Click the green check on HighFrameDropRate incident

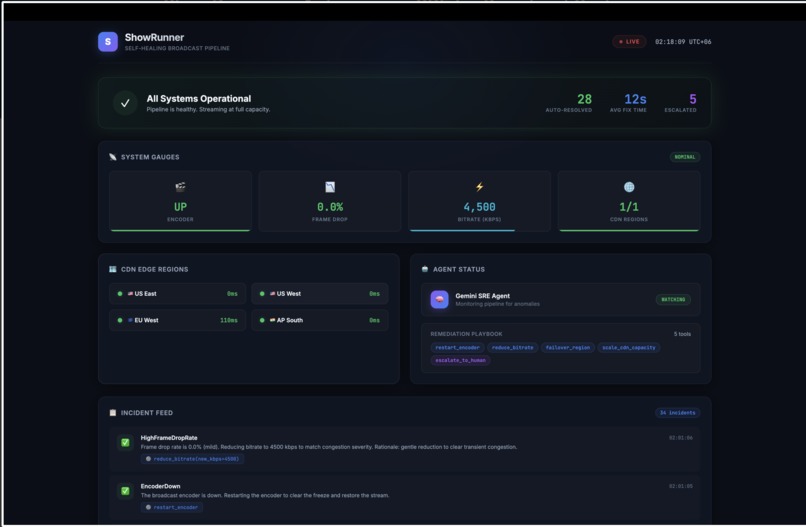click(x=125, y=443)
